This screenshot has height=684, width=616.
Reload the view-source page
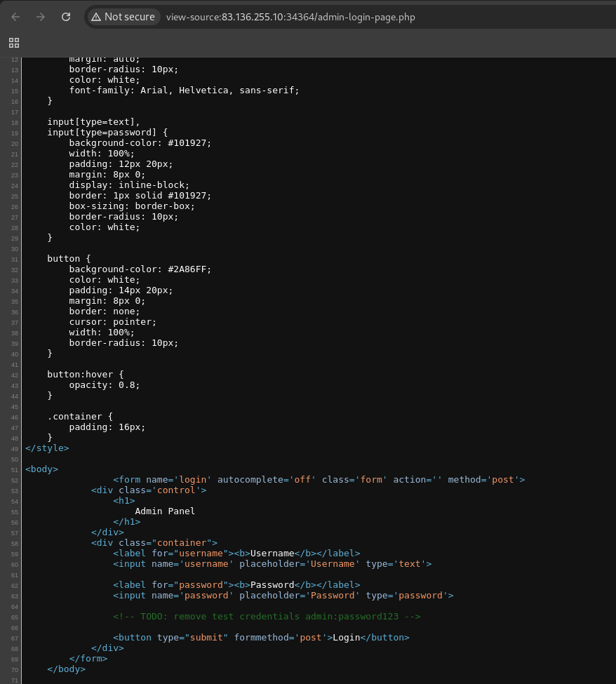coord(66,17)
